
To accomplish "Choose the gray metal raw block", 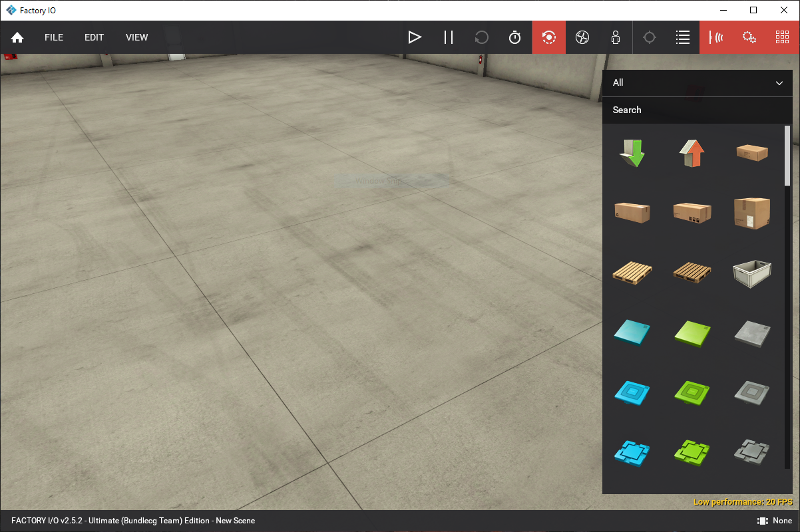I will tap(752, 332).
